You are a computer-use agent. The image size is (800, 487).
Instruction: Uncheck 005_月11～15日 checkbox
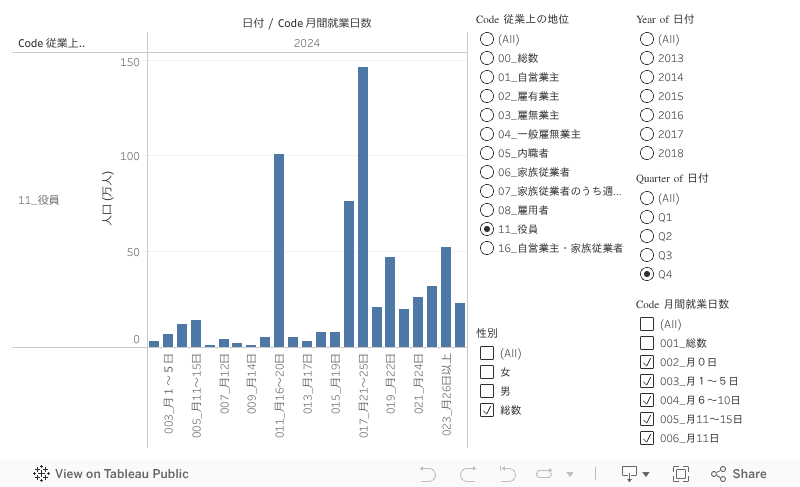pyautogui.click(x=646, y=419)
